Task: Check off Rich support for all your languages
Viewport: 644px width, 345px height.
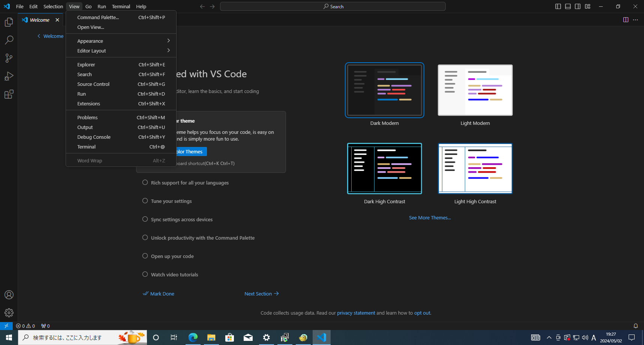Action: 145,182
